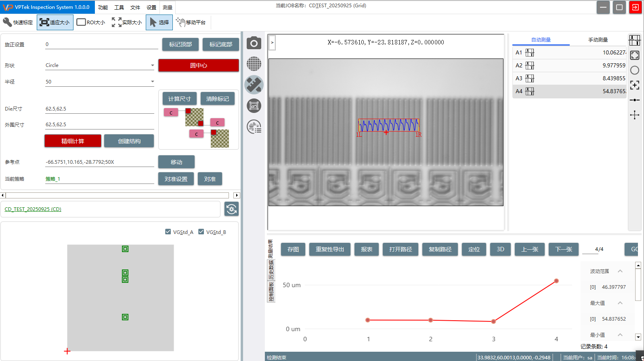Click the crosshair cross tool icon

[x=635, y=115]
